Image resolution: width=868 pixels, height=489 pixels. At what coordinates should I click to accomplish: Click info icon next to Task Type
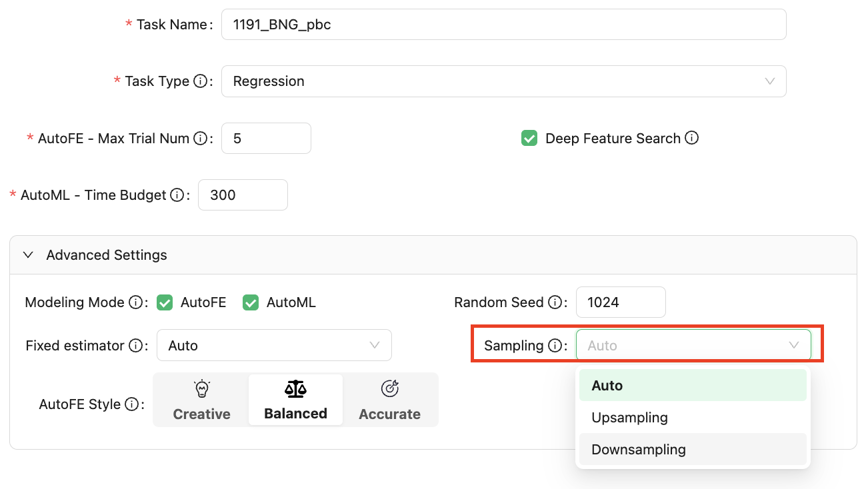(x=199, y=81)
